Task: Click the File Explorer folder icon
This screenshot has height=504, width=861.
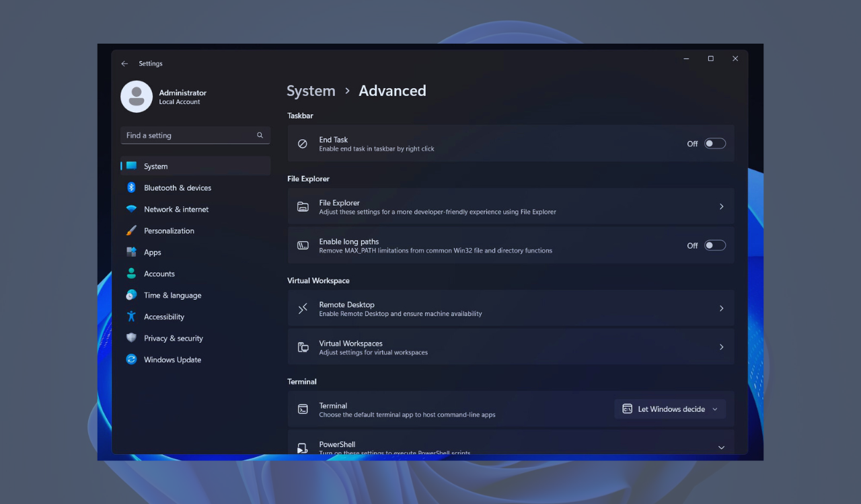Action: pyautogui.click(x=303, y=207)
